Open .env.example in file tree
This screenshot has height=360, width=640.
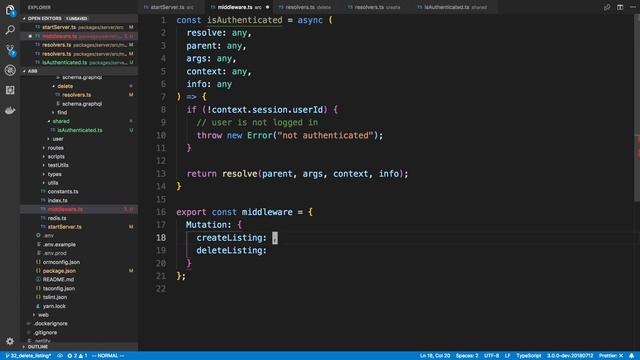pyautogui.click(x=59, y=244)
